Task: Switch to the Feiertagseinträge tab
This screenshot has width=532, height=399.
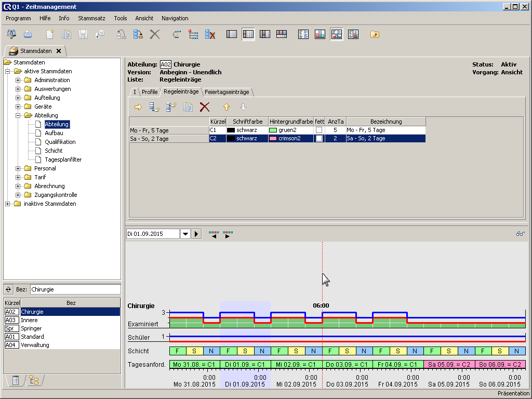Action: (227, 92)
